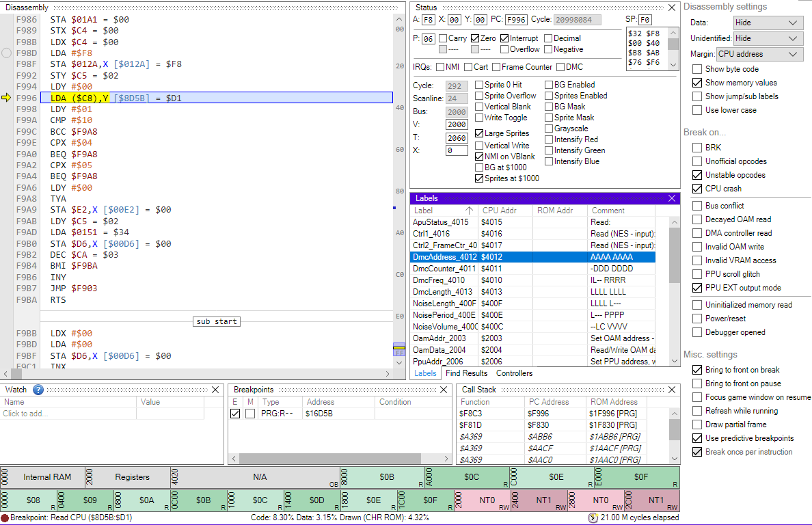
Task: Open the Margin CPU address dropdown
Action: point(759,54)
